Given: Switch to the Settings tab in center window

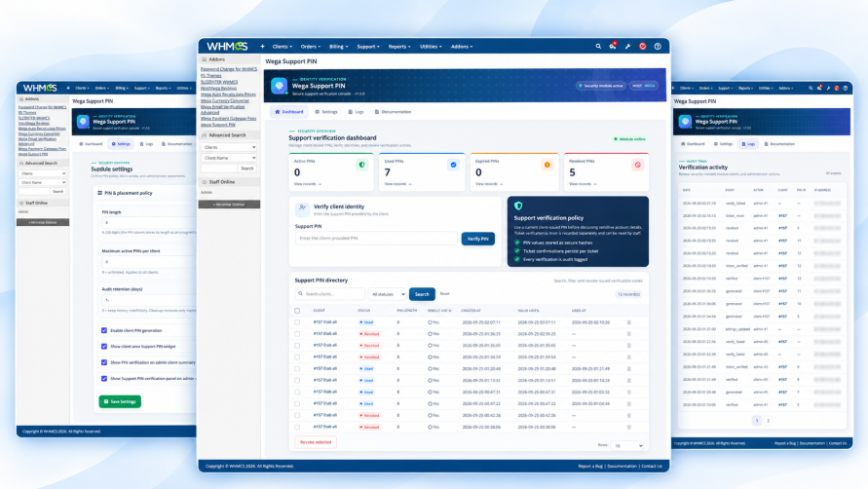Looking at the screenshot, I should tap(326, 112).
